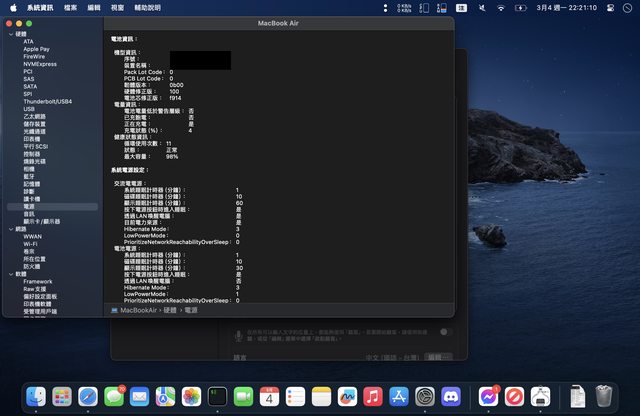This screenshot has width=640, height=416.
Task: Open Terminal from the Dock
Action: (217, 396)
